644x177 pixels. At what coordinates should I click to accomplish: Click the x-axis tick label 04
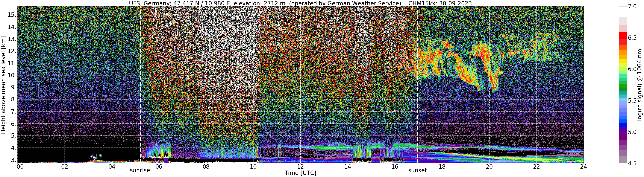point(112,167)
